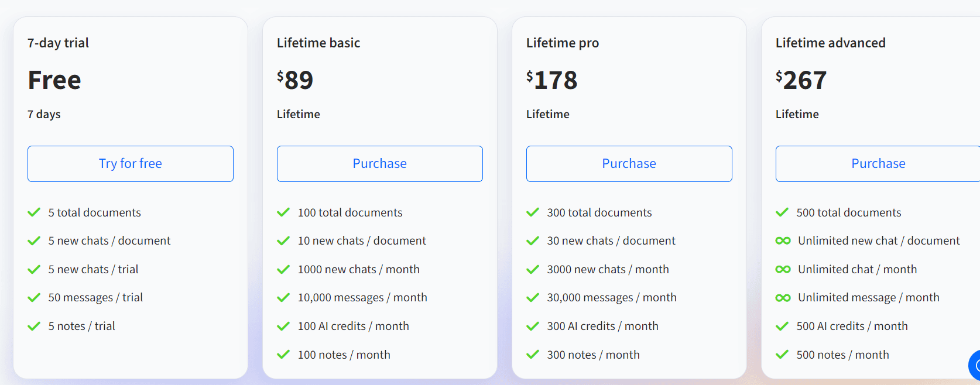Click Lifetime label under $178
Viewport: 980px width, 385px height.
point(548,114)
